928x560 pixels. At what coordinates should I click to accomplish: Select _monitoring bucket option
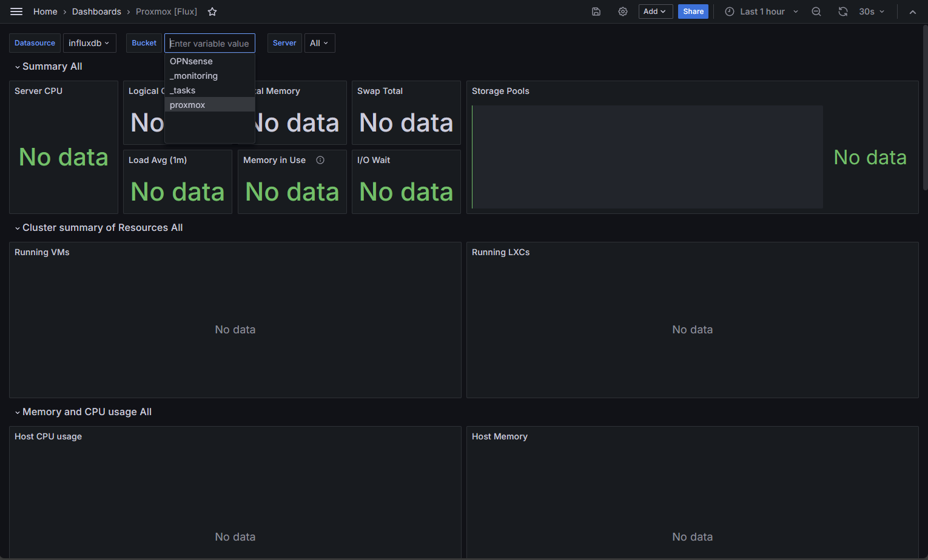point(209,76)
